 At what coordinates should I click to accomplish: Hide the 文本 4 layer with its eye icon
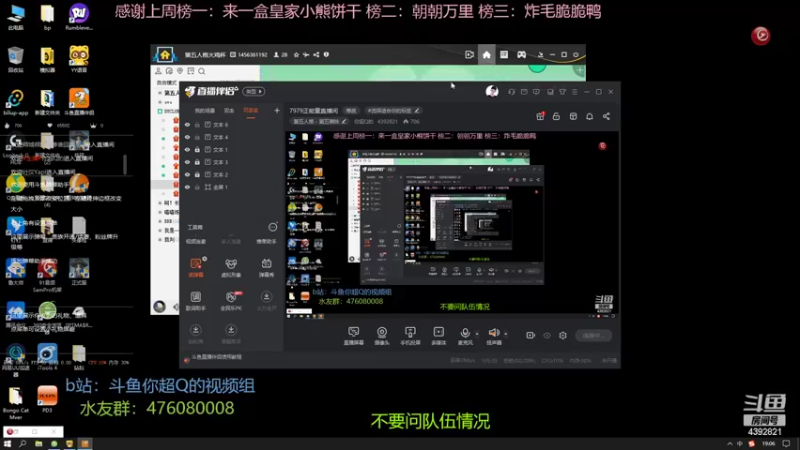tap(187, 137)
